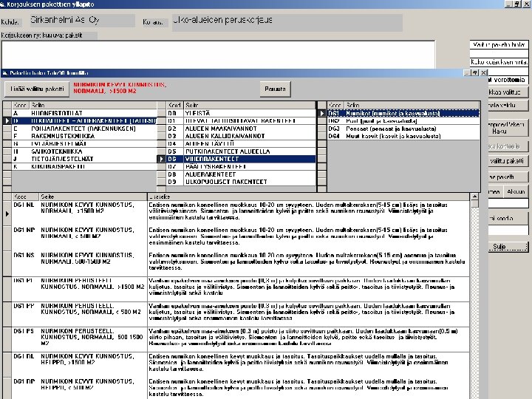The image size is (532, 399).
Task: Select row D8 ALUERAKENTEET
Action: pyautogui.click(x=241, y=174)
